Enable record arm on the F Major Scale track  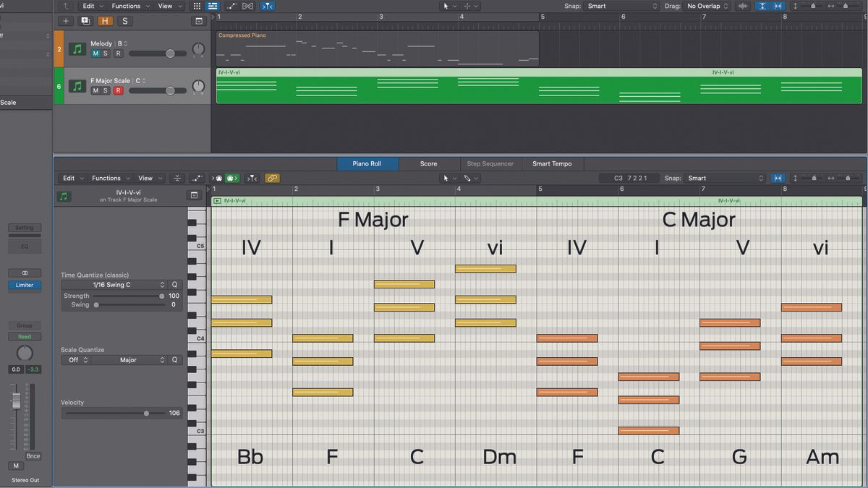pyautogui.click(x=118, y=90)
